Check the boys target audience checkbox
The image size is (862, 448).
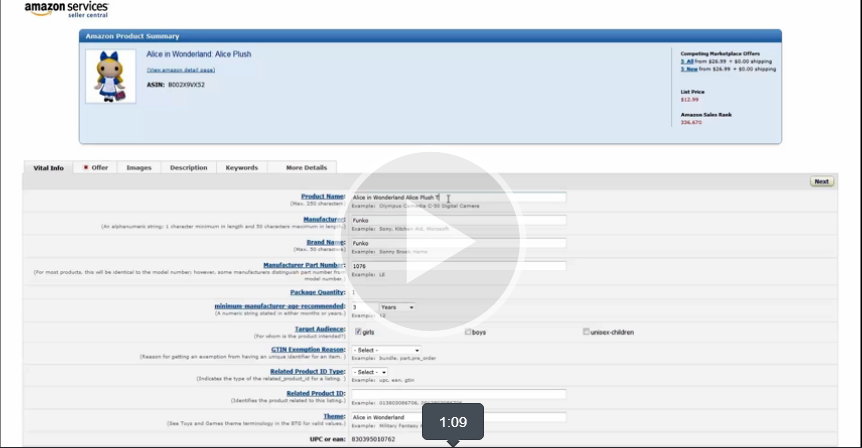(468, 332)
